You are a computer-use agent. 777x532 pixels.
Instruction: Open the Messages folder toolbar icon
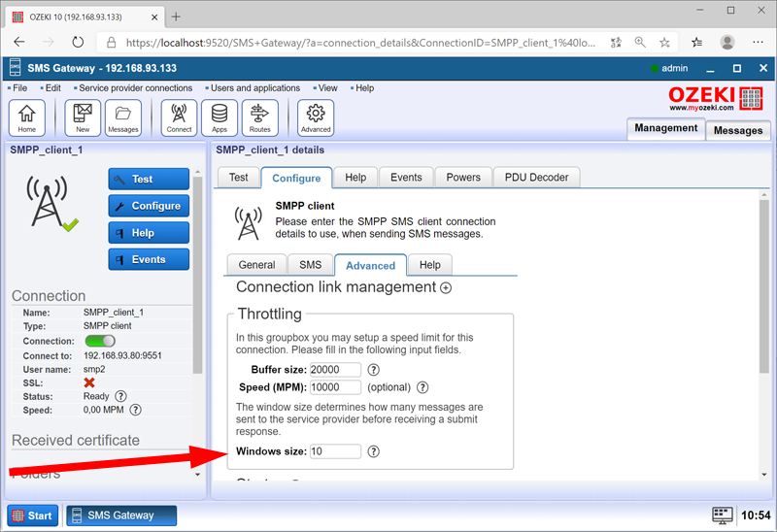point(123,117)
